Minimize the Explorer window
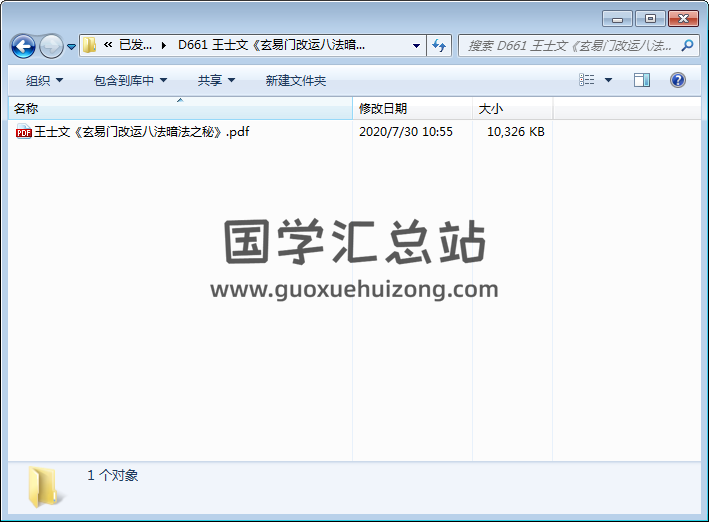Viewport: 709px width, 522px height. 617,19
